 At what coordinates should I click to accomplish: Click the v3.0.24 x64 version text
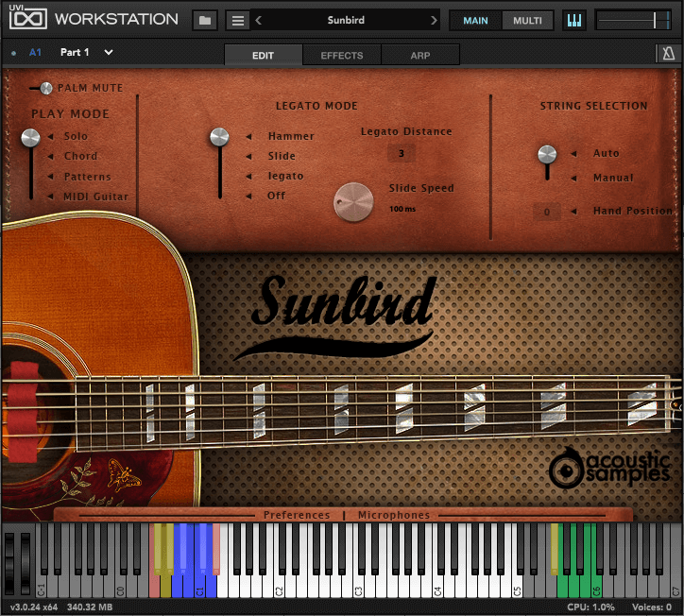pyautogui.click(x=34, y=607)
